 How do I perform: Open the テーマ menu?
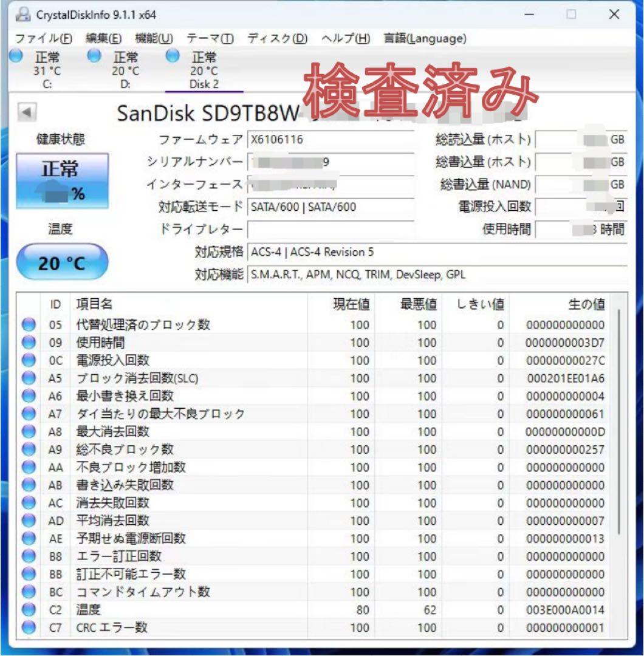click(210, 38)
